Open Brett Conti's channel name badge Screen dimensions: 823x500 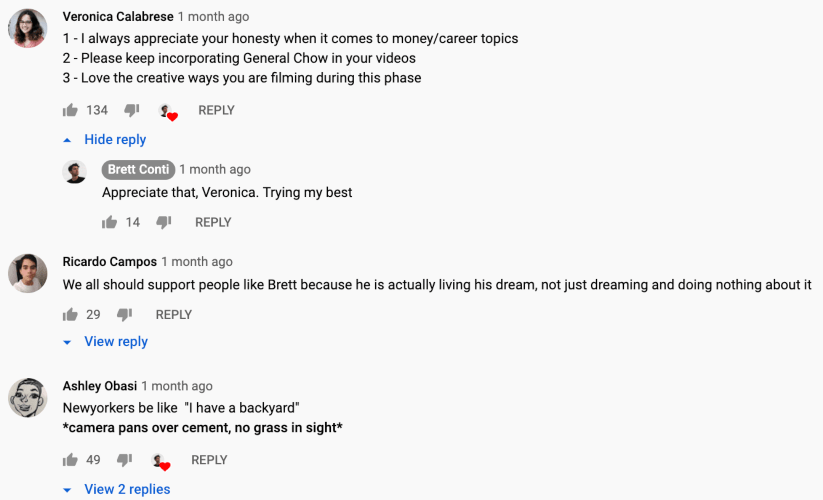click(x=139, y=170)
